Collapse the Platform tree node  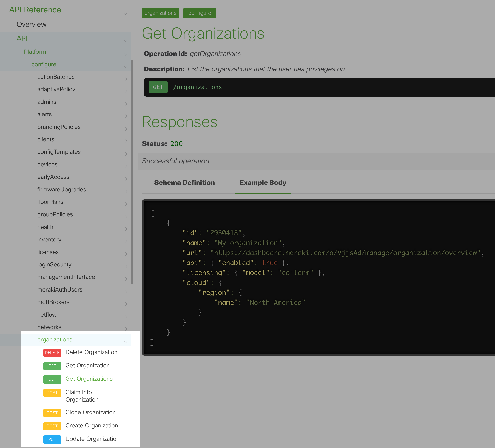tap(125, 54)
